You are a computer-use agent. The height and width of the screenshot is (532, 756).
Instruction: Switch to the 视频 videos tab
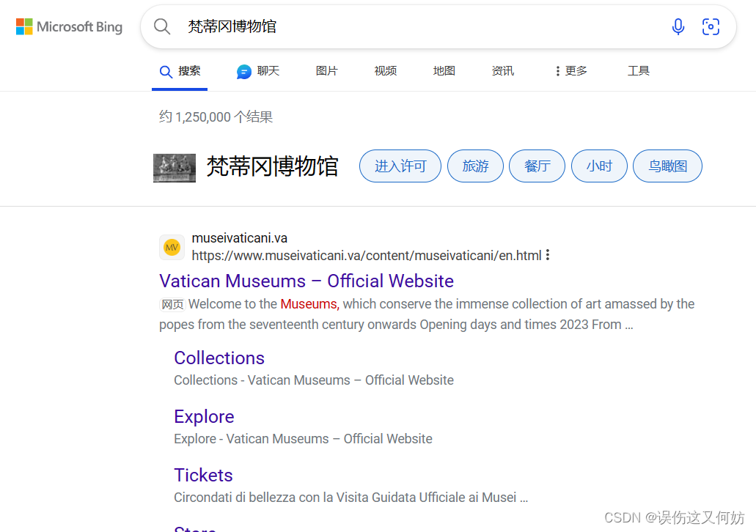pos(385,71)
